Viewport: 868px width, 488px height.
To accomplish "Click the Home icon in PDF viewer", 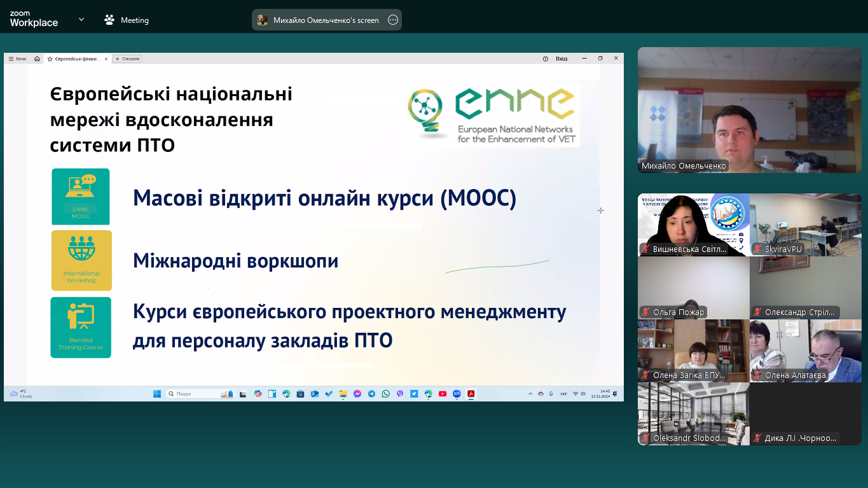I will 37,59.
